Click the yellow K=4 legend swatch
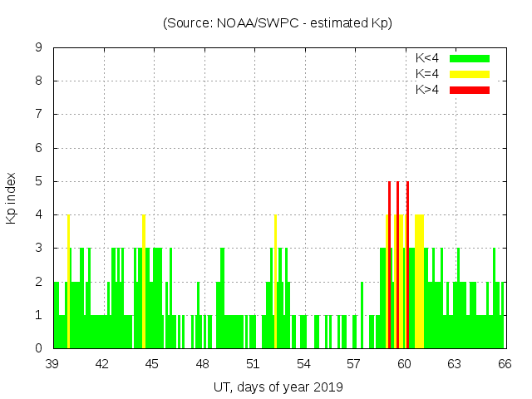 click(x=470, y=74)
